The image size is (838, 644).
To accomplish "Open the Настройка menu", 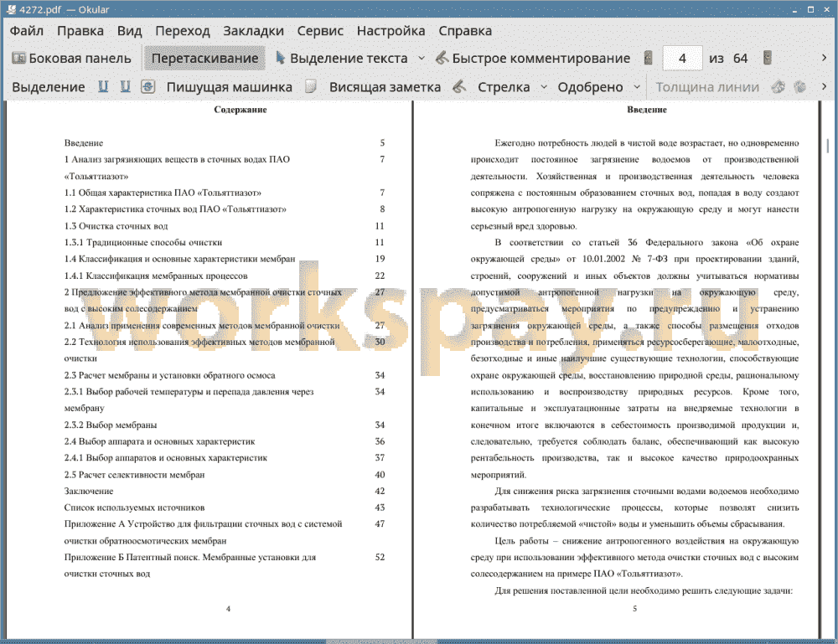I will point(391,31).
